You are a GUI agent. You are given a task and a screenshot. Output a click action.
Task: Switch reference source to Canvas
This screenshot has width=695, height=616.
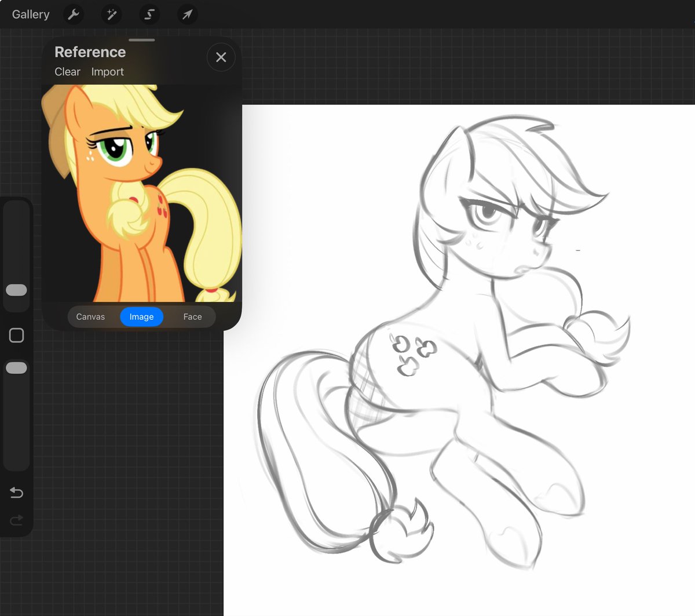coord(90,317)
